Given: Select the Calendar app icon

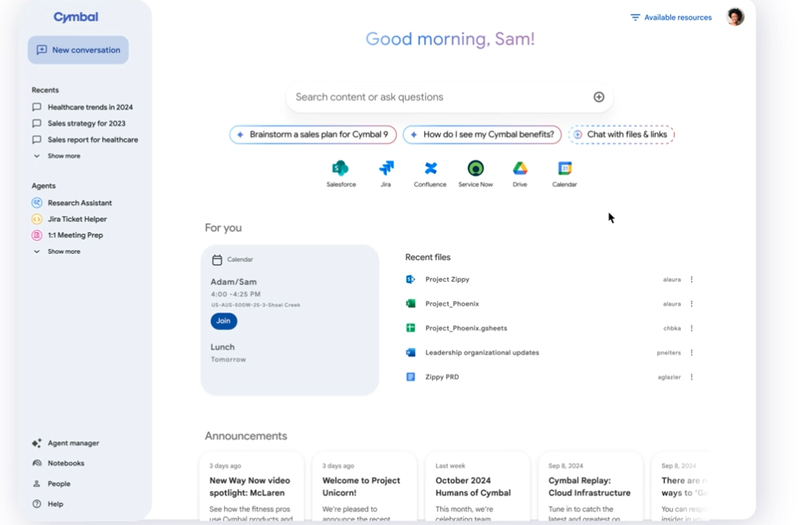Looking at the screenshot, I should coord(564,169).
